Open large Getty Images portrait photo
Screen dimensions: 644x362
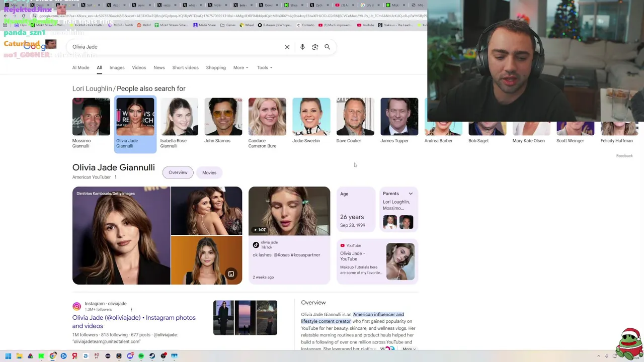[x=121, y=235]
